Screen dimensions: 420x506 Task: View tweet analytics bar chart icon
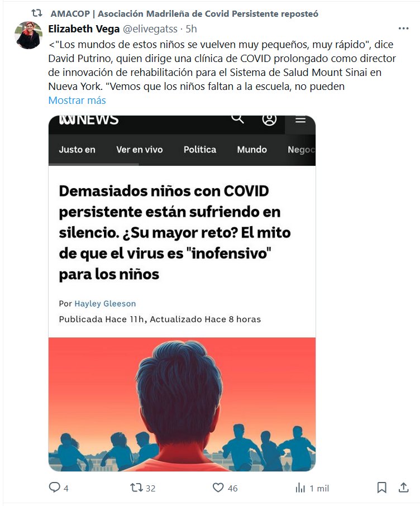tap(300, 488)
